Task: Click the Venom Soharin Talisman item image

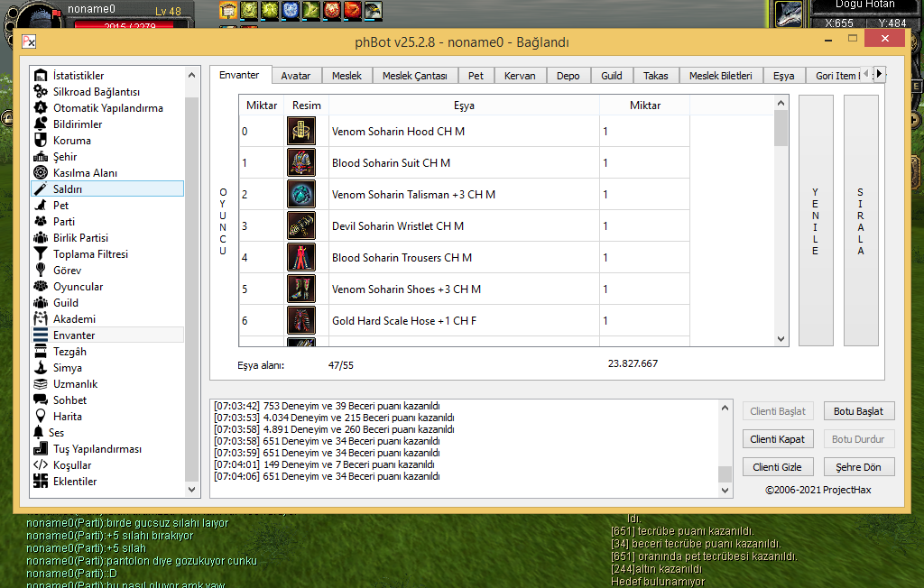Action: 301,195
